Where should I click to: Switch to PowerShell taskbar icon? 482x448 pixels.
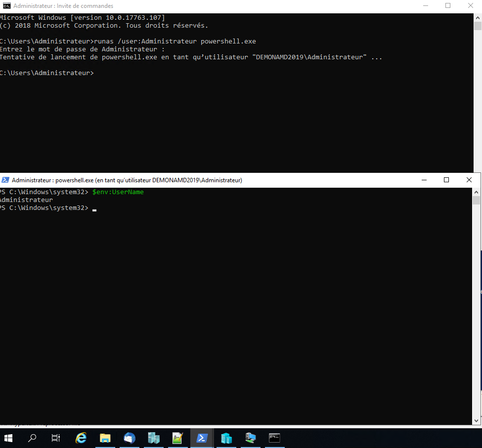[x=202, y=438]
